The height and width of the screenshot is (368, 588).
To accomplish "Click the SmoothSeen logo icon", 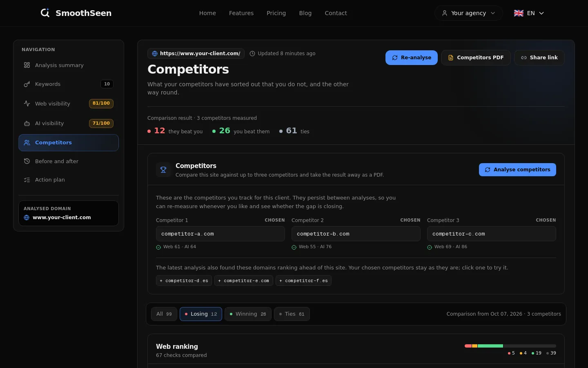I will 45,13.
